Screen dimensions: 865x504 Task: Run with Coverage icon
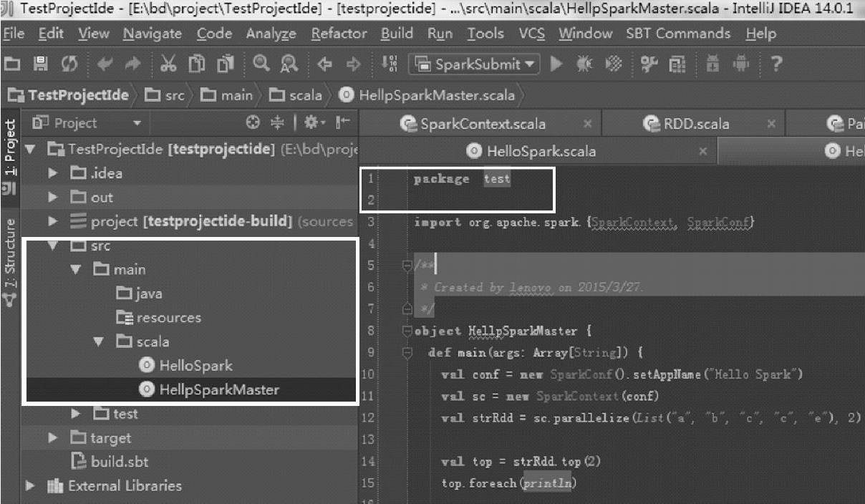click(x=614, y=64)
